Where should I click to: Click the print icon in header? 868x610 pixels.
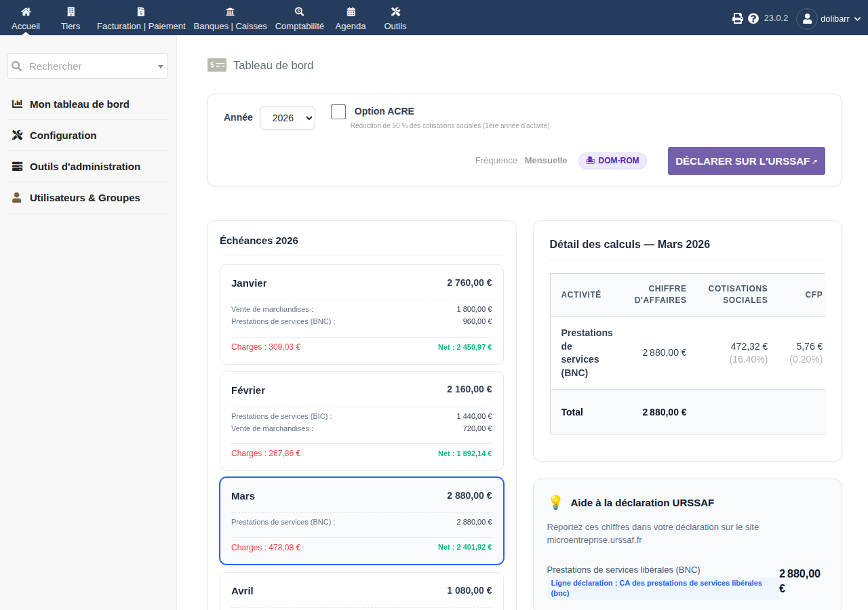point(738,18)
